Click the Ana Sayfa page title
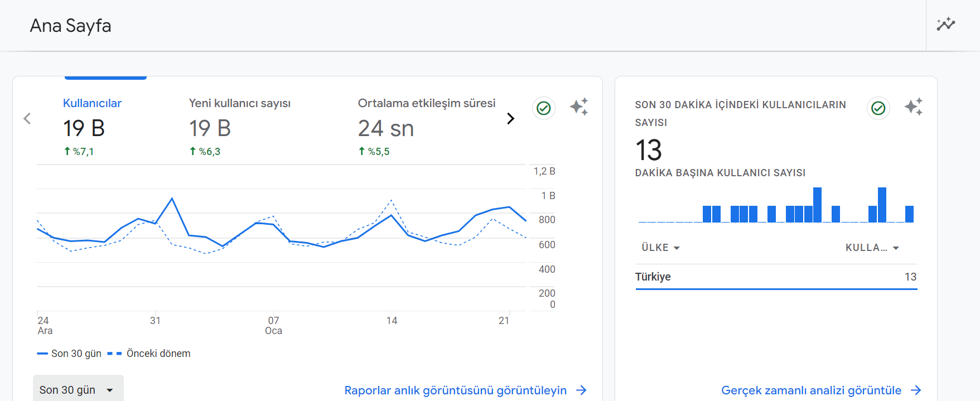The image size is (980, 401). [x=70, y=26]
